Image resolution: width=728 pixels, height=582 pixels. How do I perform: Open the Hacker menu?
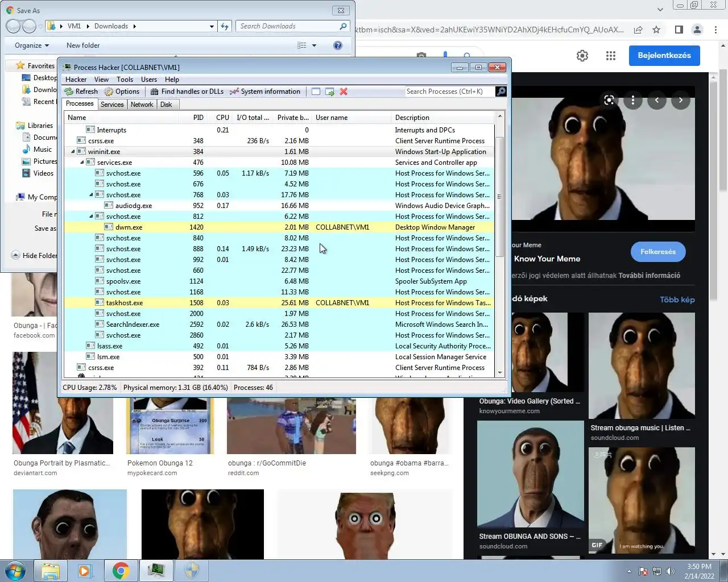pos(76,80)
